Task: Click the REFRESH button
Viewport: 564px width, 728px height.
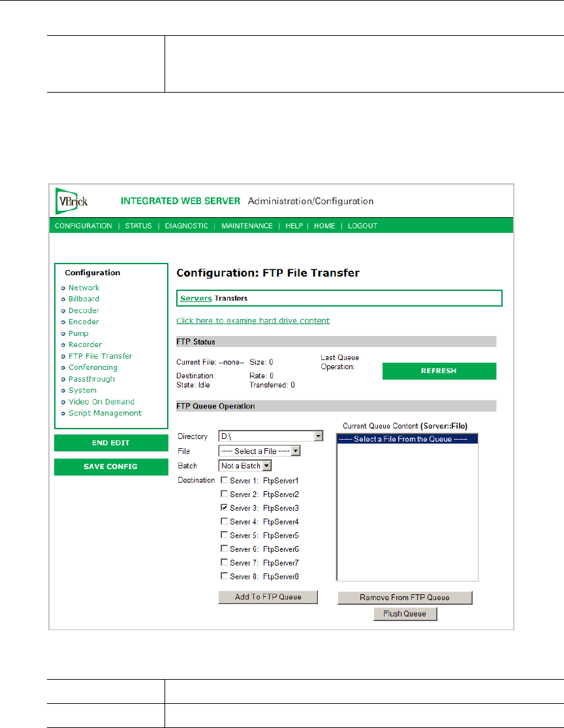Action: click(439, 371)
